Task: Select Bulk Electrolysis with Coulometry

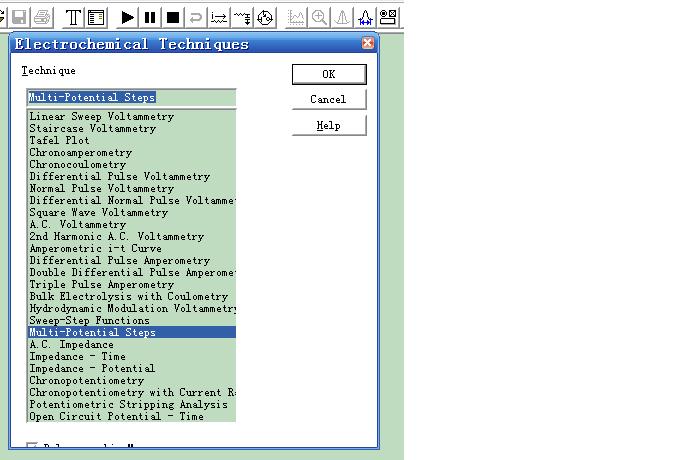Action: [131, 297]
